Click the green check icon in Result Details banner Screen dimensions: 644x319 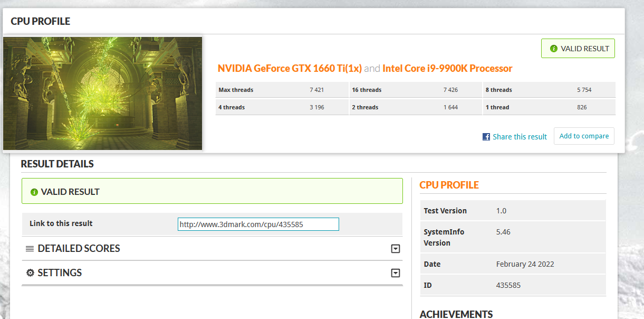coord(34,192)
